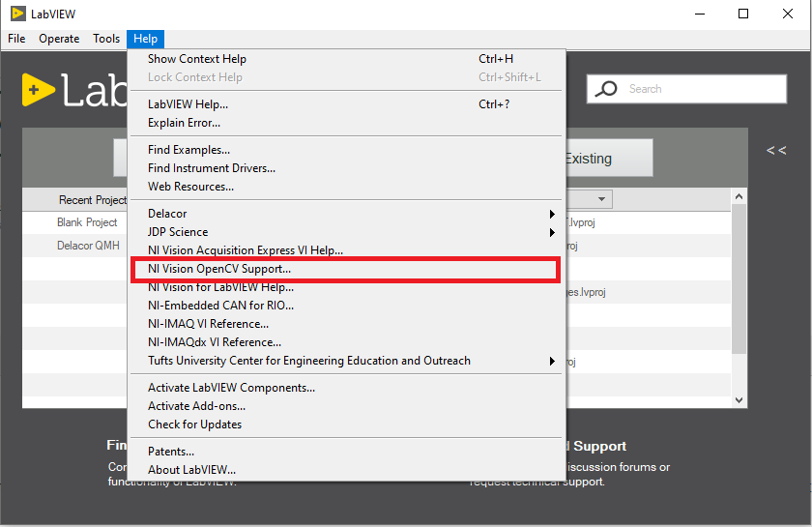Choose NI Vision OpenCV Support...
This screenshot has width=812, height=527.
(x=346, y=269)
